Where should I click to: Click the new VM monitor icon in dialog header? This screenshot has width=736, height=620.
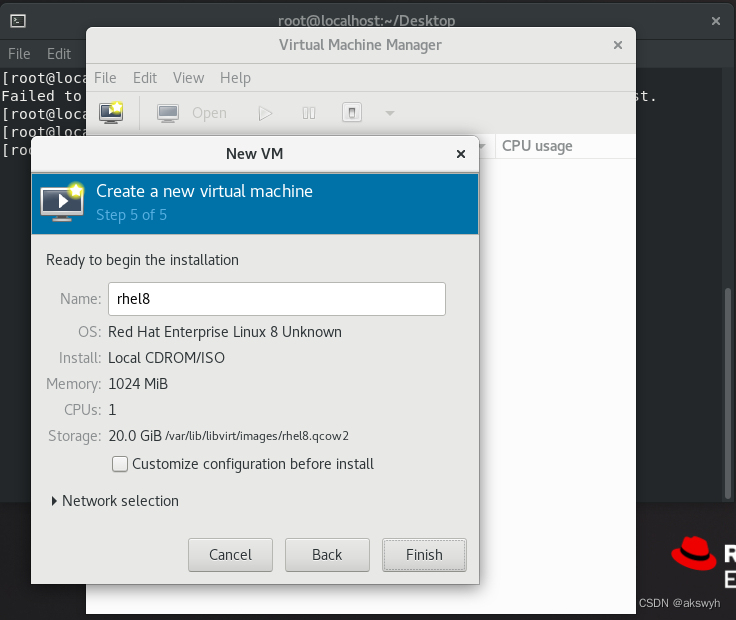tap(62, 202)
